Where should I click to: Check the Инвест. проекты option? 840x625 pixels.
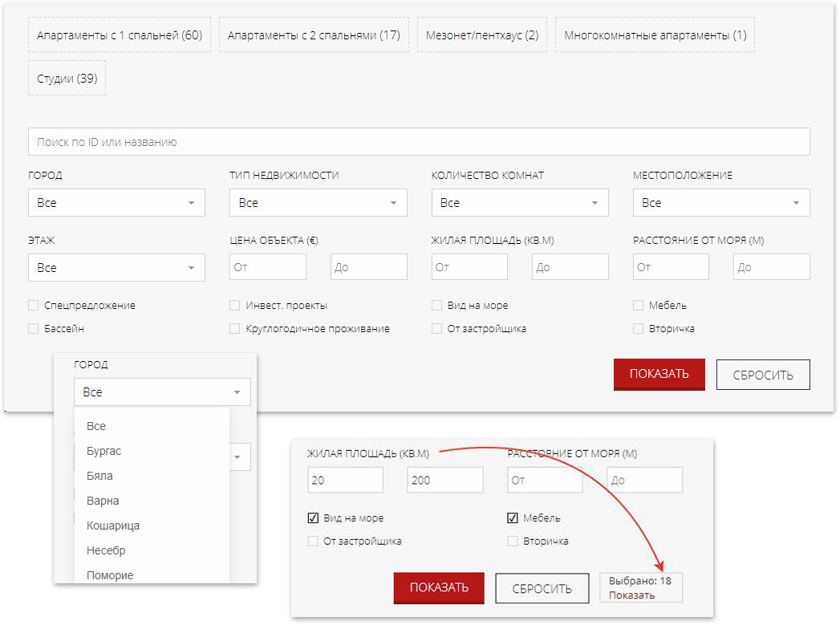pos(235,306)
